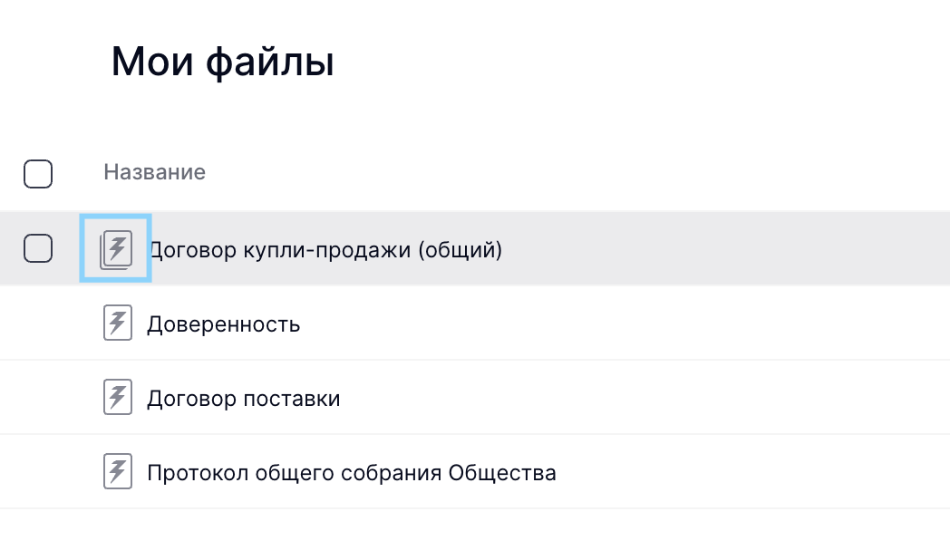Screen dimensions: 950x560
Task: Click the blank area of the Название header row
Action: point(576,173)
